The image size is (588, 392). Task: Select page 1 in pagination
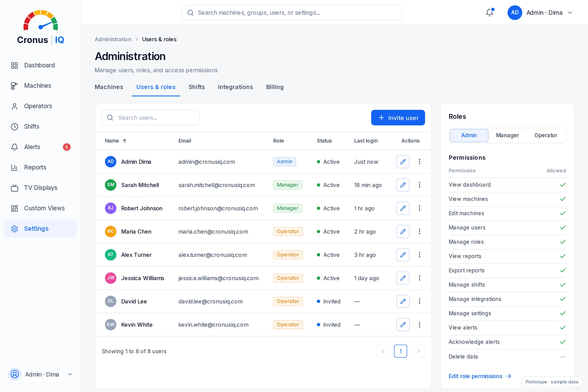coord(401,351)
